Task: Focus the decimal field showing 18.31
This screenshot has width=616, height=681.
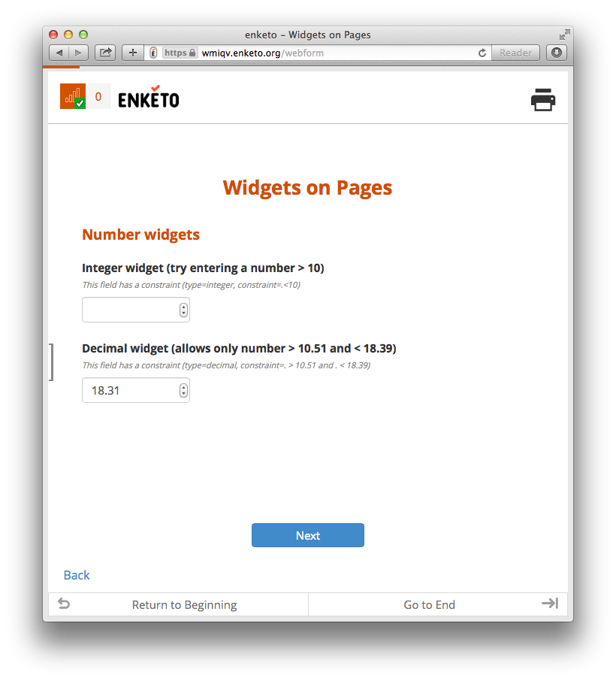Action: click(x=136, y=390)
